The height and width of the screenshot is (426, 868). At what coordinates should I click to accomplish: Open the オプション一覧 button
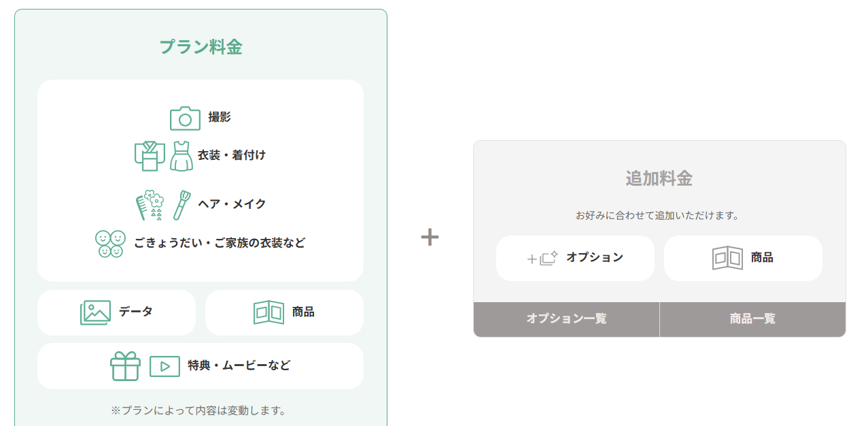(x=566, y=319)
